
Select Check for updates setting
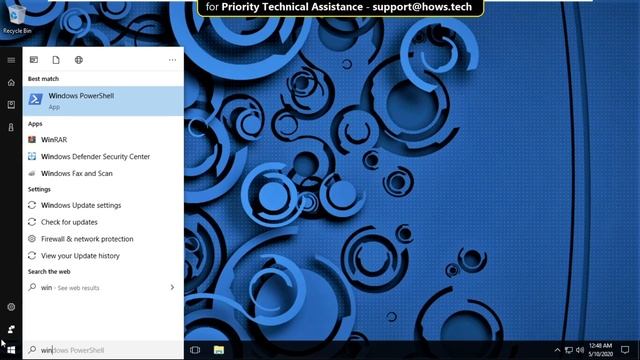coord(103,222)
